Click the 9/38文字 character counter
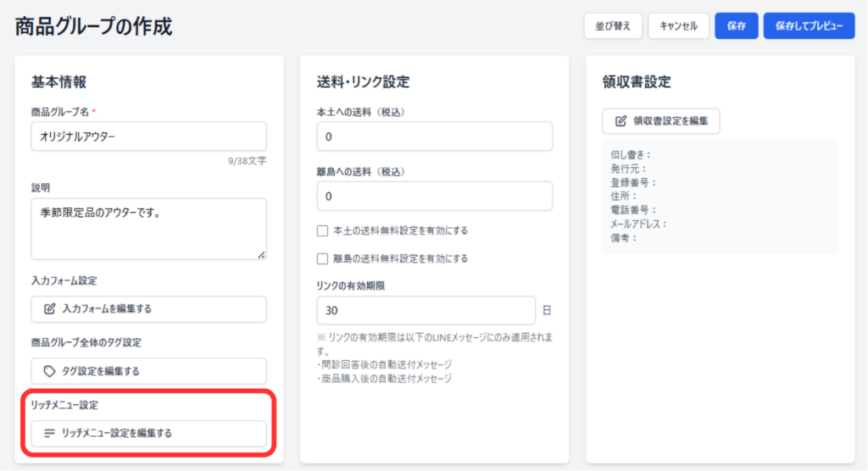The image size is (868, 471). pos(246,159)
